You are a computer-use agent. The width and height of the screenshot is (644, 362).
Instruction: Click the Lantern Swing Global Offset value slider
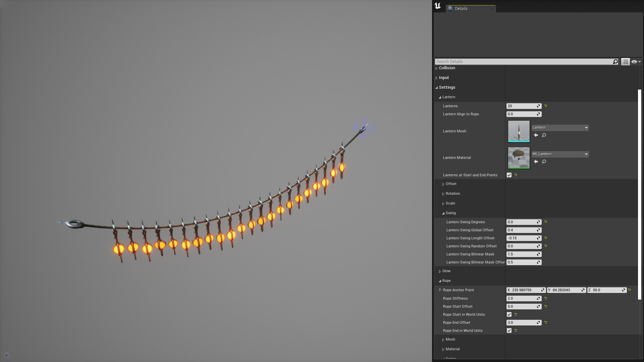click(522, 230)
